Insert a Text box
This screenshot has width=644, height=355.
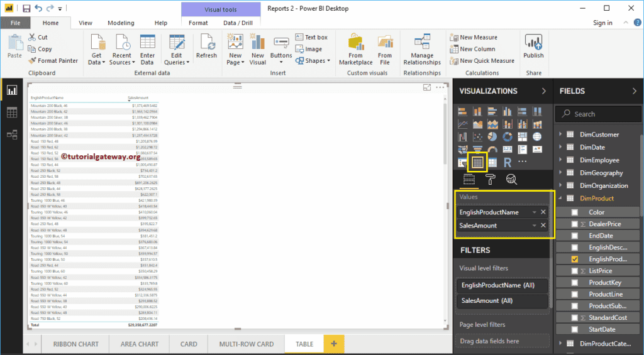312,37
